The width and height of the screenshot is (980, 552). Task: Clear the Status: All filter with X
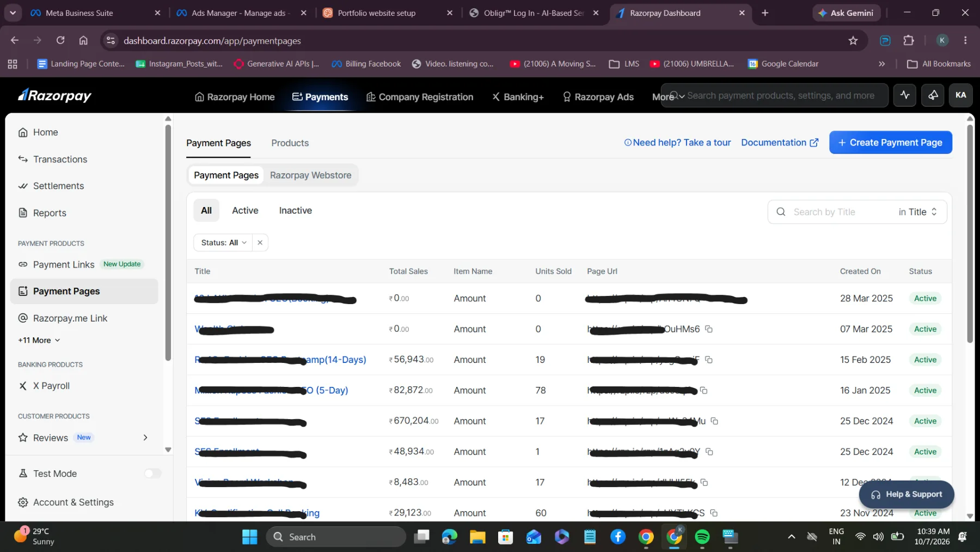pyautogui.click(x=260, y=242)
